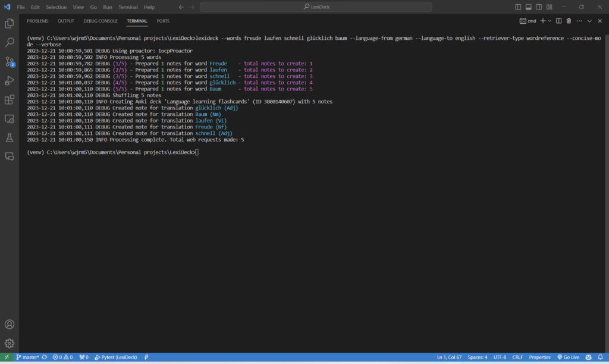Kill terminal using trash icon
The image size is (609, 364).
569,21
